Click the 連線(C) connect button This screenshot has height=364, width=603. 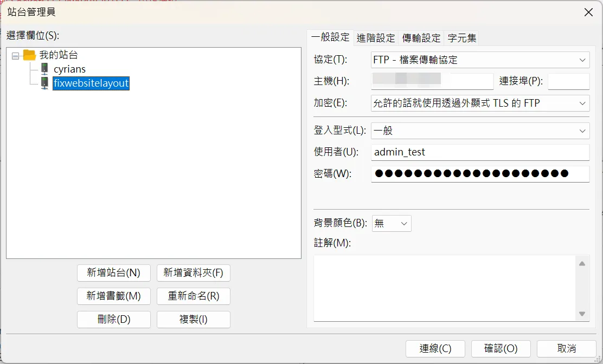[435, 349]
